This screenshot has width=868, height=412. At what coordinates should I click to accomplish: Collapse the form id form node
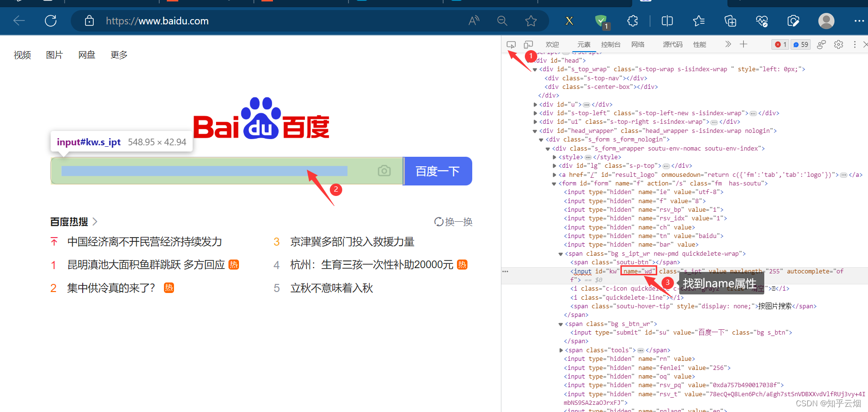(x=554, y=184)
